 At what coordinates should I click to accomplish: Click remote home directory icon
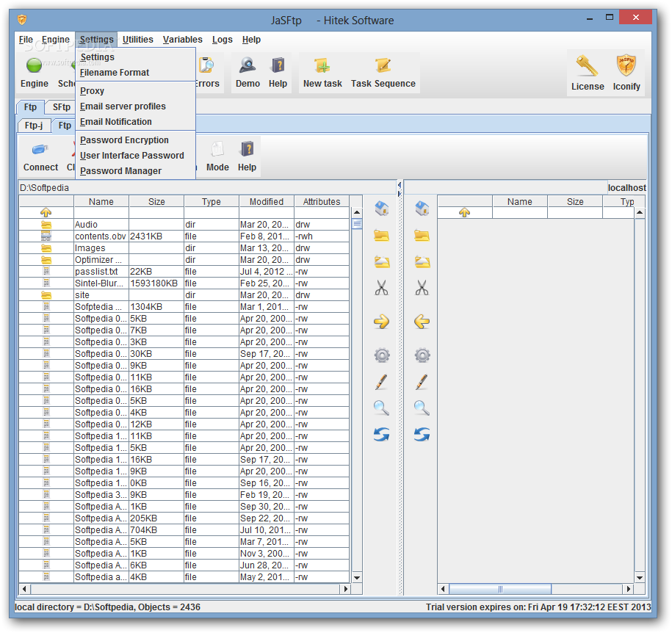coord(422,209)
